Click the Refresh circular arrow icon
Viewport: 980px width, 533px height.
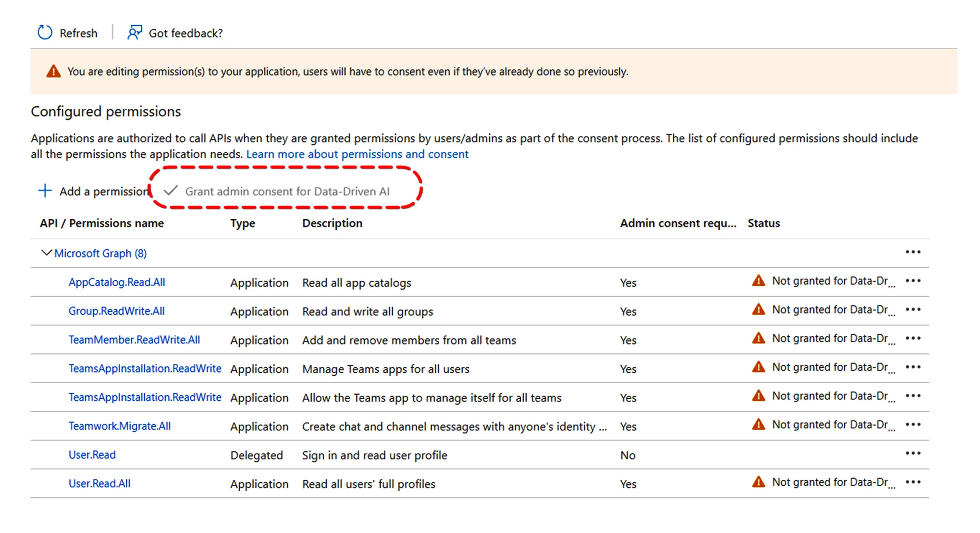pyautogui.click(x=45, y=33)
